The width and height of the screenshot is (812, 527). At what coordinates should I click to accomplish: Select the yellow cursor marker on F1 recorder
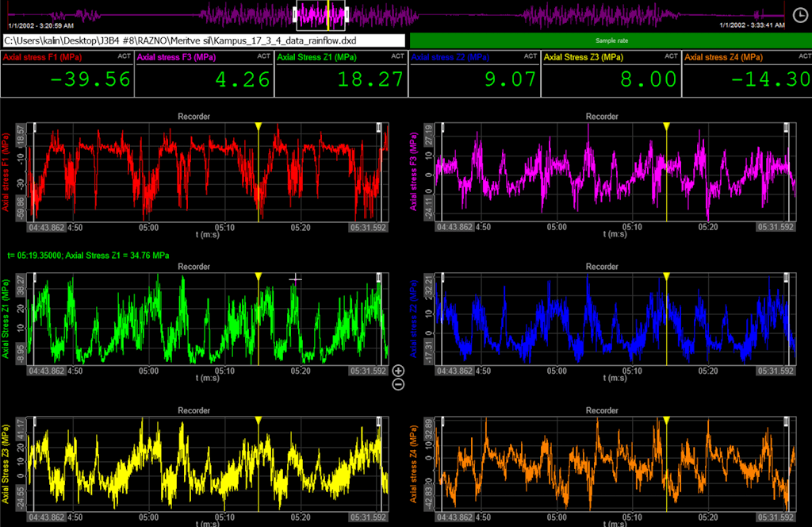[258, 126]
